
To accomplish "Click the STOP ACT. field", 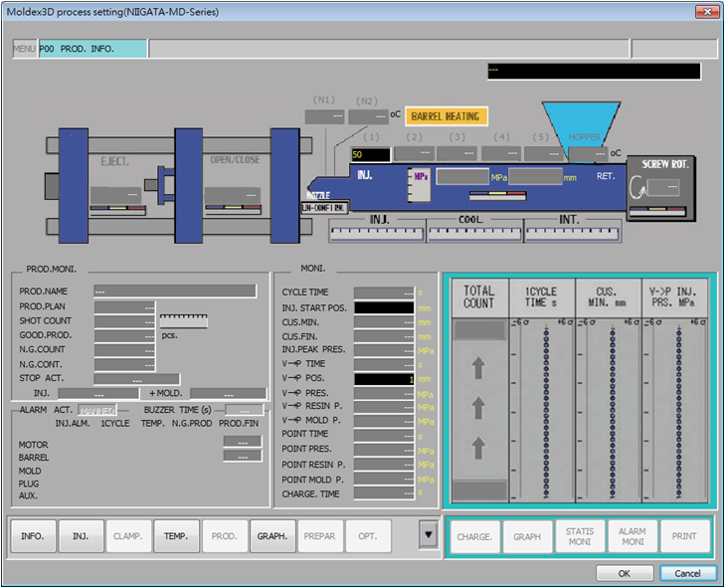I will pos(136,379).
